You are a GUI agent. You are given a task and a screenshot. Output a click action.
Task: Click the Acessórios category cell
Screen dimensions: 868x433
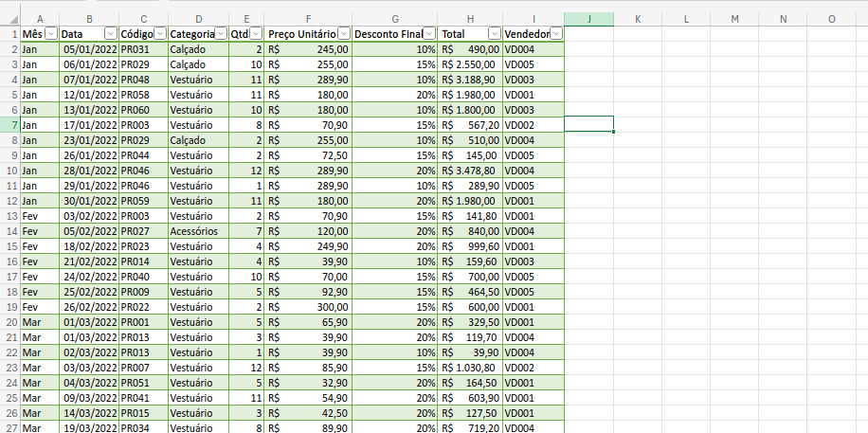click(199, 231)
